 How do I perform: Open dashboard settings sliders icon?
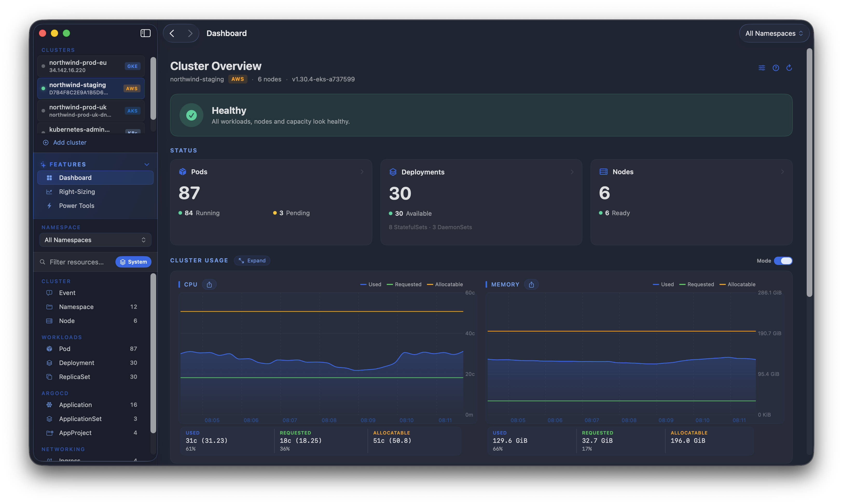pyautogui.click(x=762, y=68)
